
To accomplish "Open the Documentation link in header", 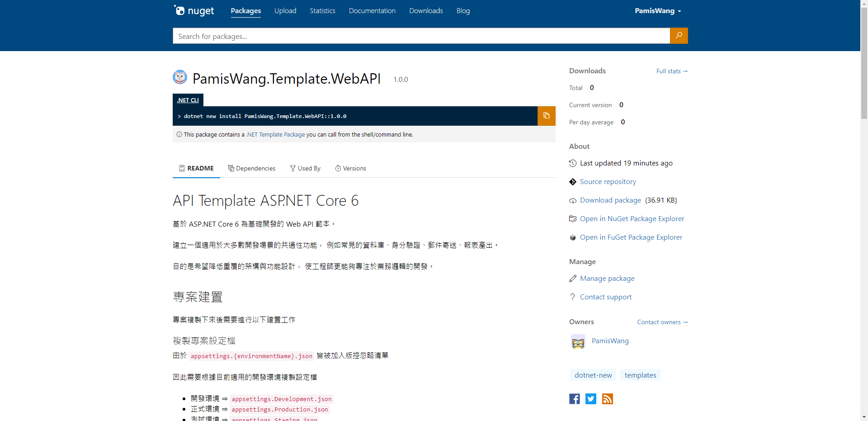I will (x=372, y=11).
